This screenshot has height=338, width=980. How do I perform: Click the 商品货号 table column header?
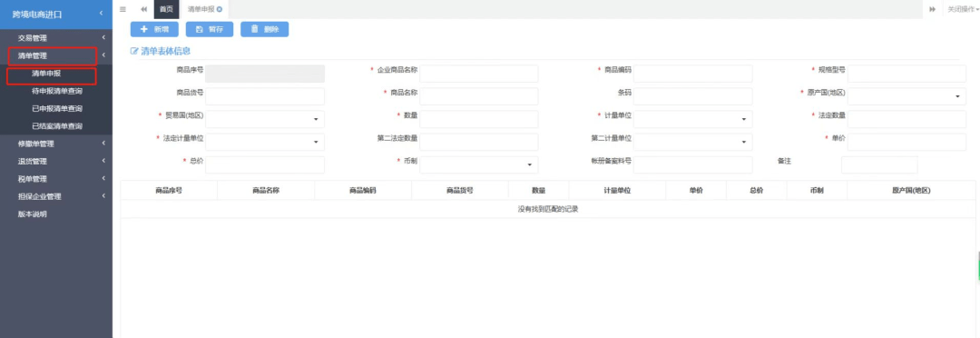[459, 190]
